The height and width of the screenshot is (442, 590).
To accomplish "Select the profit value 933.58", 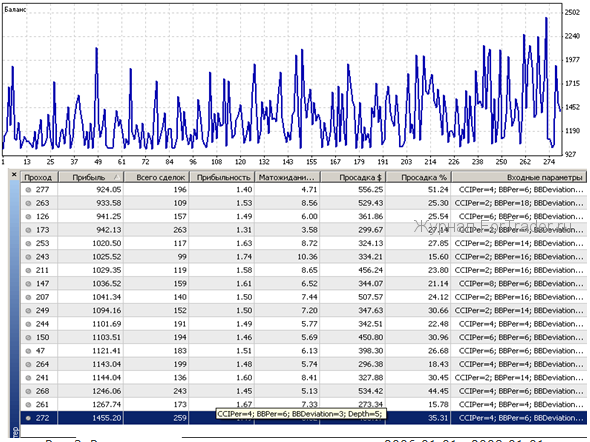I will pos(108,203).
